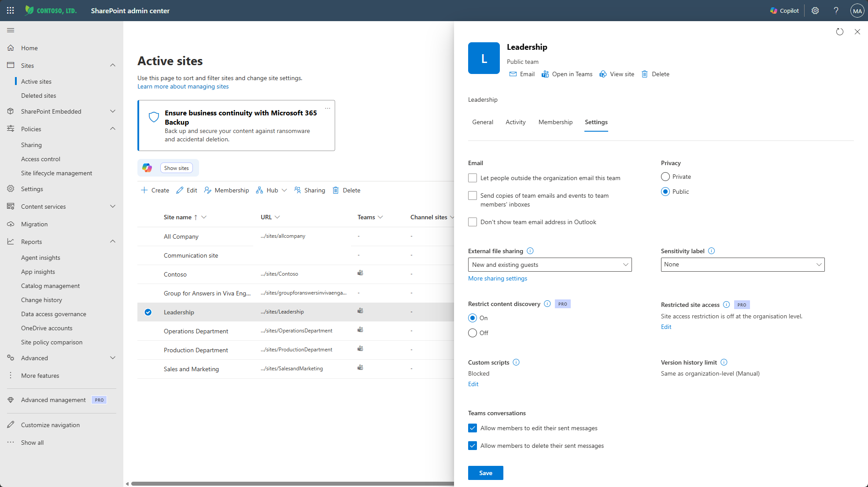The image size is (868, 487).
Task: Open Access control under Policies
Action: click(41, 159)
